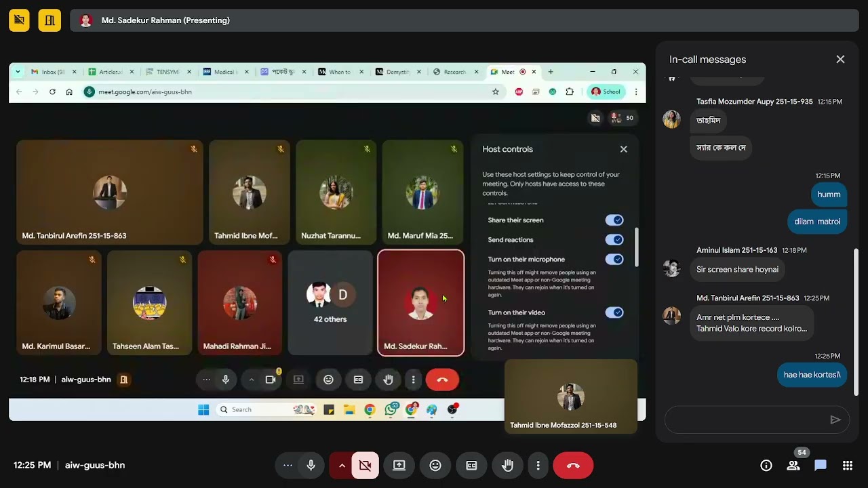Open the activities grid icon
Image resolution: width=868 pixels, height=488 pixels.
tap(847, 466)
